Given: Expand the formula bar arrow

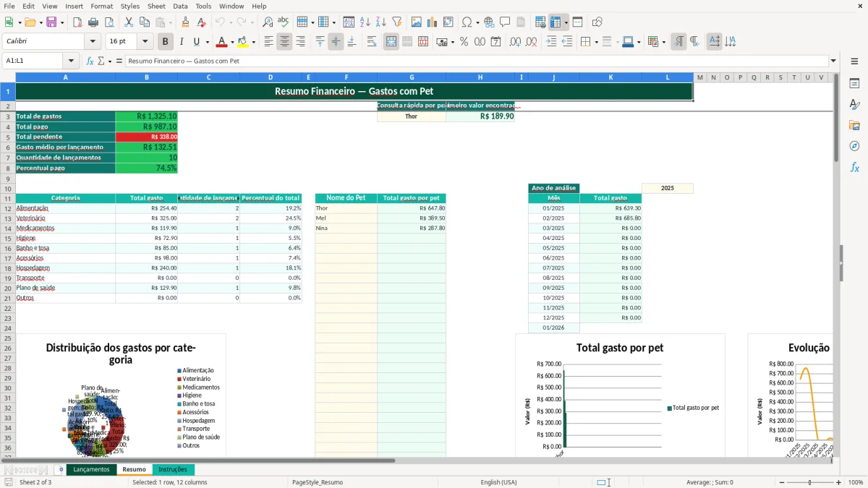Looking at the screenshot, I should pyautogui.click(x=833, y=61).
